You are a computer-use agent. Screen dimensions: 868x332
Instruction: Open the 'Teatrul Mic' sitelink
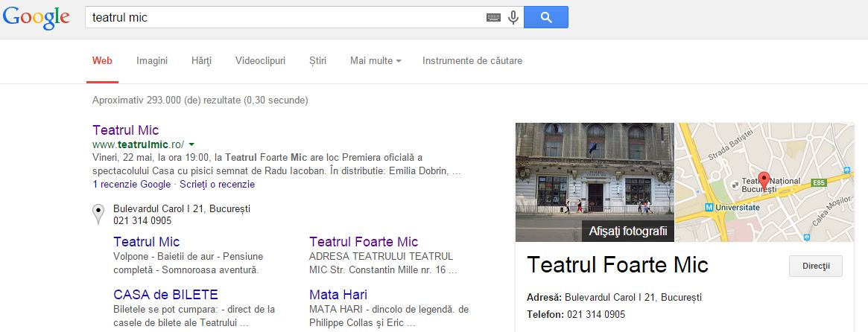(x=147, y=242)
